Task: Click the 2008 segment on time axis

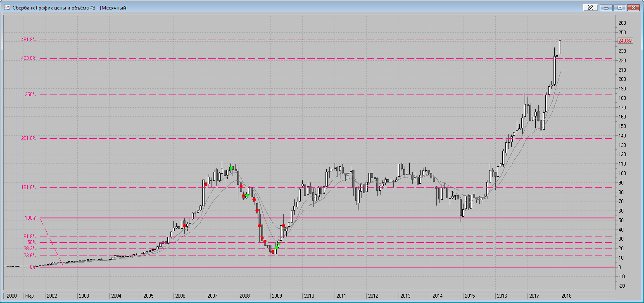Action: (254, 296)
